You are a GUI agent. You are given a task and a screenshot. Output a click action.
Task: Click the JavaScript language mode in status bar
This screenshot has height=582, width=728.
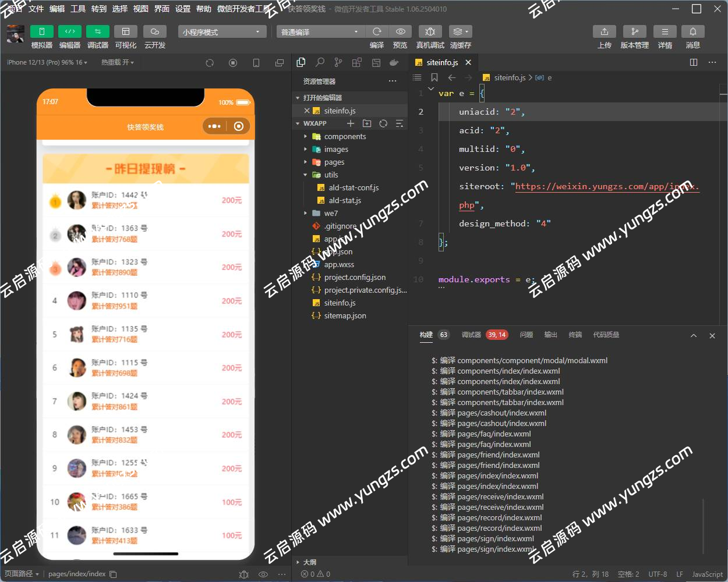[707, 574]
